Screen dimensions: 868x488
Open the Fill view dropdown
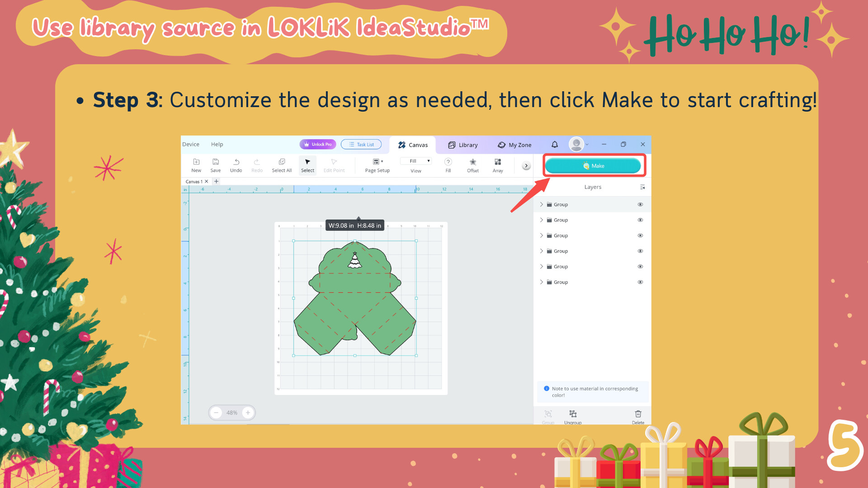point(416,161)
